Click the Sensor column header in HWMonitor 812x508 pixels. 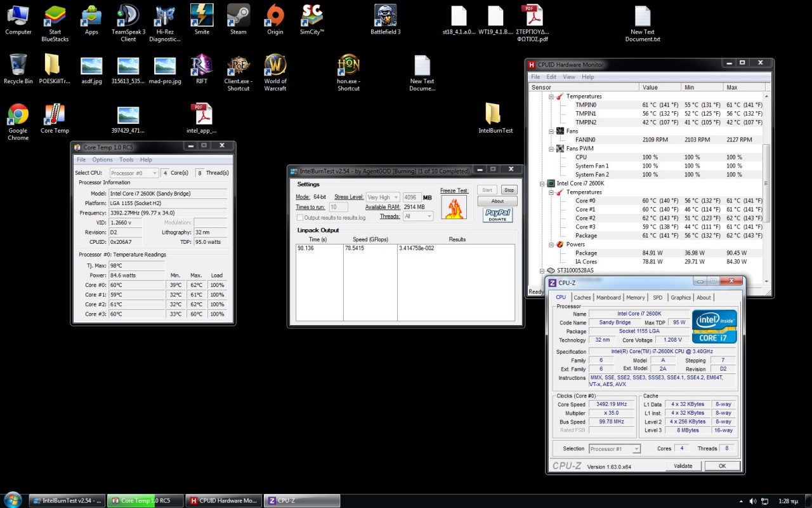point(584,87)
